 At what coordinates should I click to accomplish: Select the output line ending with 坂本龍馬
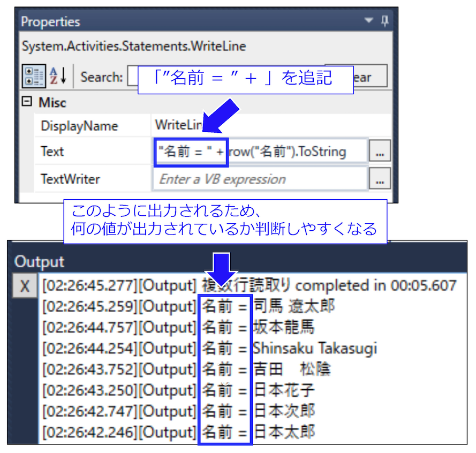pyautogui.click(x=178, y=327)
